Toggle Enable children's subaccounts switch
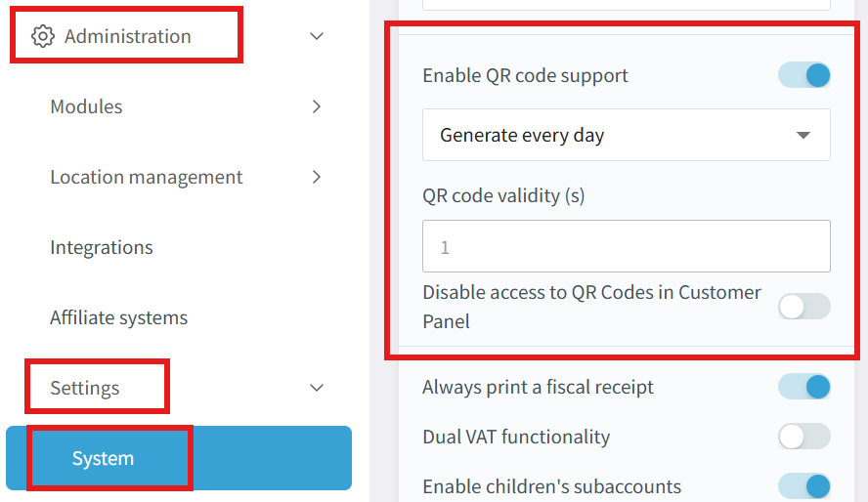 (x=804, y=486)
